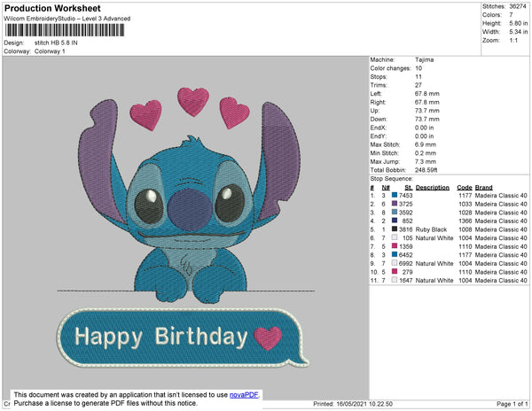Click the Zoom value '1:1'
Image resolution: width=532 pixels, height=411 pixels.
513,41
